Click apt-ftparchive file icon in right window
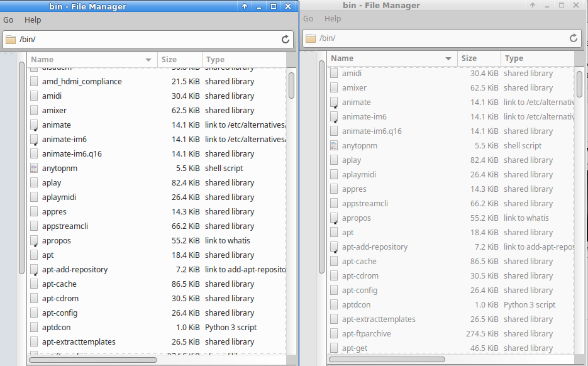Viewport: 588px width, 366px height. [334, 334]
